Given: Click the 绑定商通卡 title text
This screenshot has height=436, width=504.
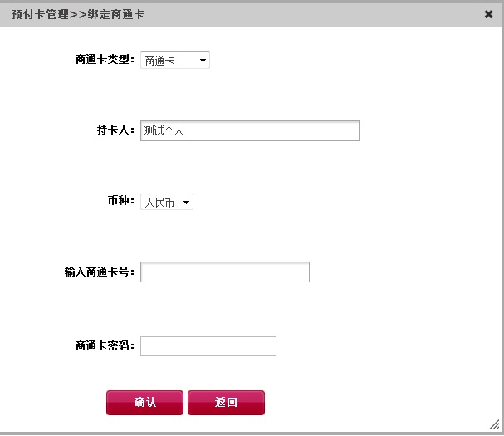Looking at the screenshot, I should [x=116, y=14].
